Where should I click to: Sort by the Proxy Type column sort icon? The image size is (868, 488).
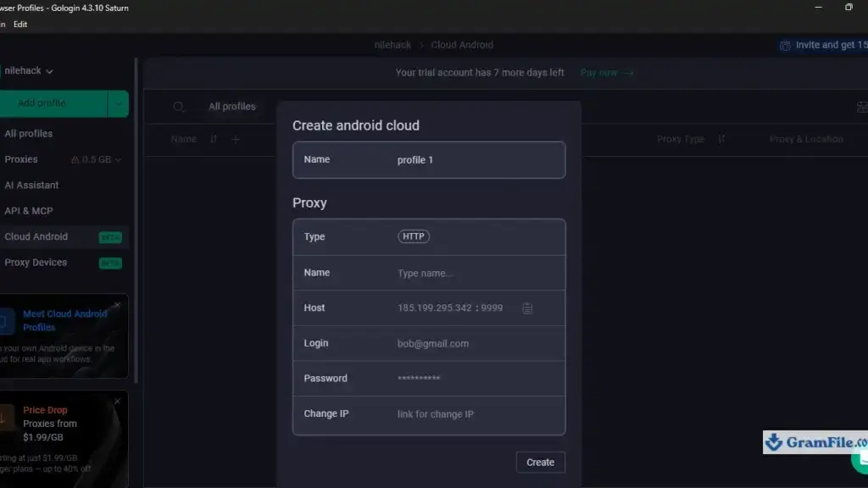(x=721, y=139)
